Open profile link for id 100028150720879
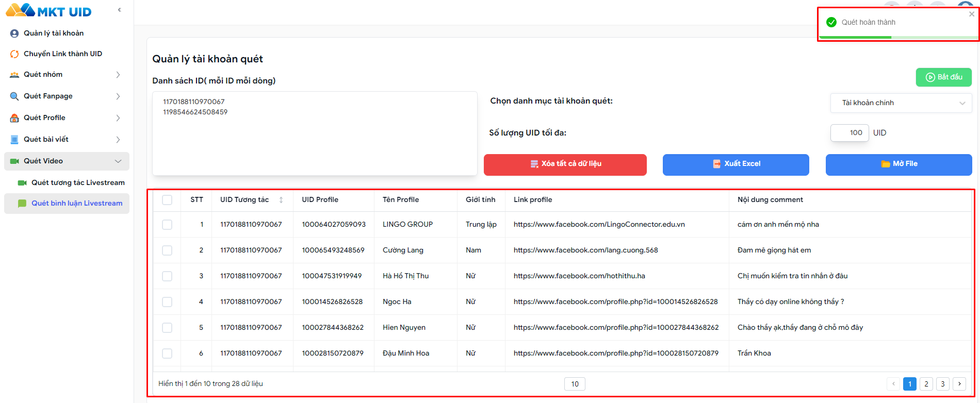The width and height of the screenshot is (980, 403). point(616,354)
